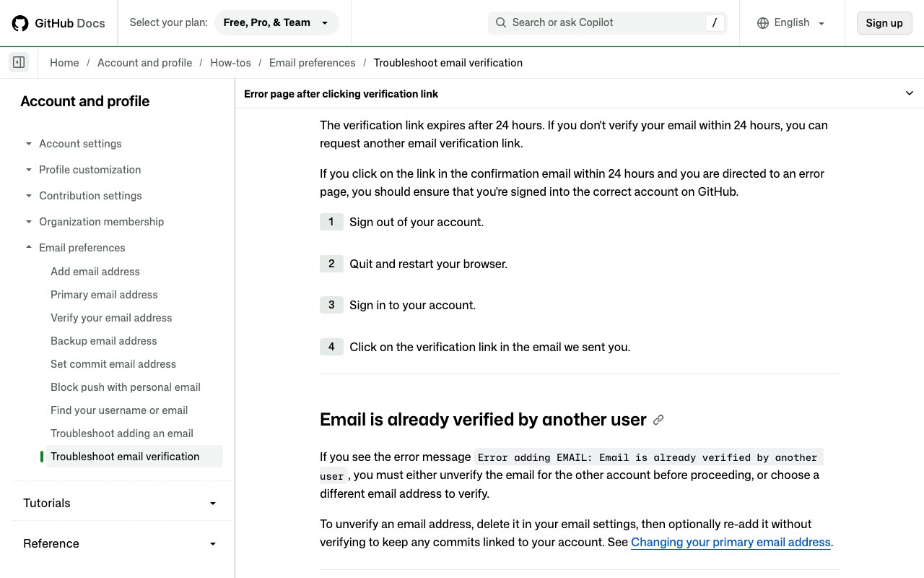The image size is (924, 578).
Task: Open Set commit email address page
Action: coord(113,364)
